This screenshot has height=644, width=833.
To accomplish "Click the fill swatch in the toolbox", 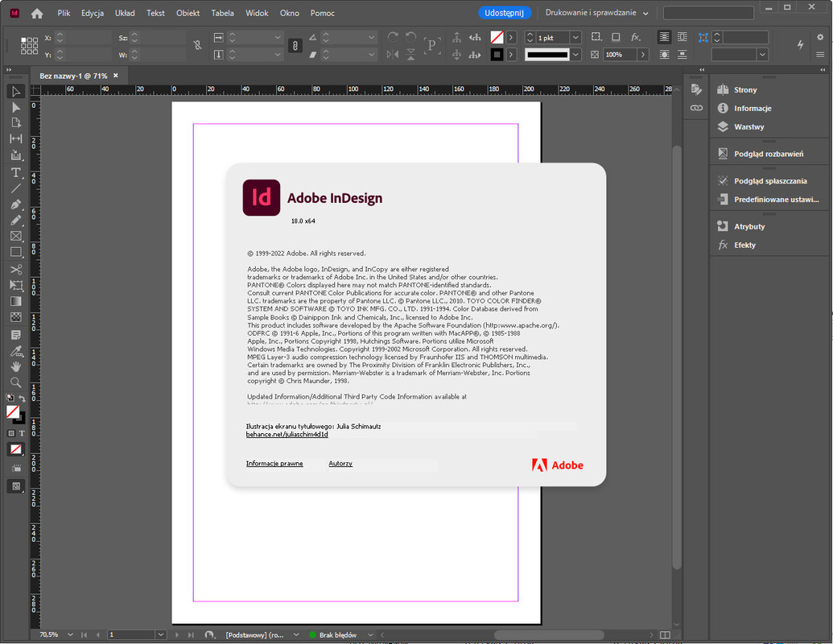I will tap(13, 412).
